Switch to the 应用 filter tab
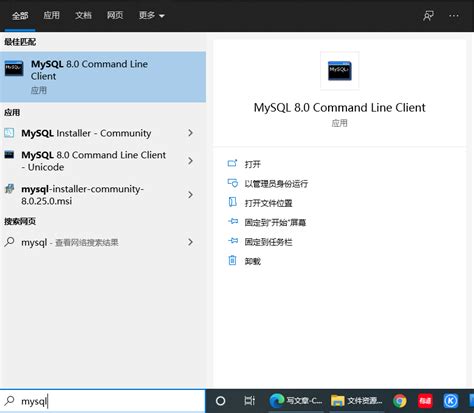The width and height of the screenshot is (474, 413). click(x=51, y=15)
